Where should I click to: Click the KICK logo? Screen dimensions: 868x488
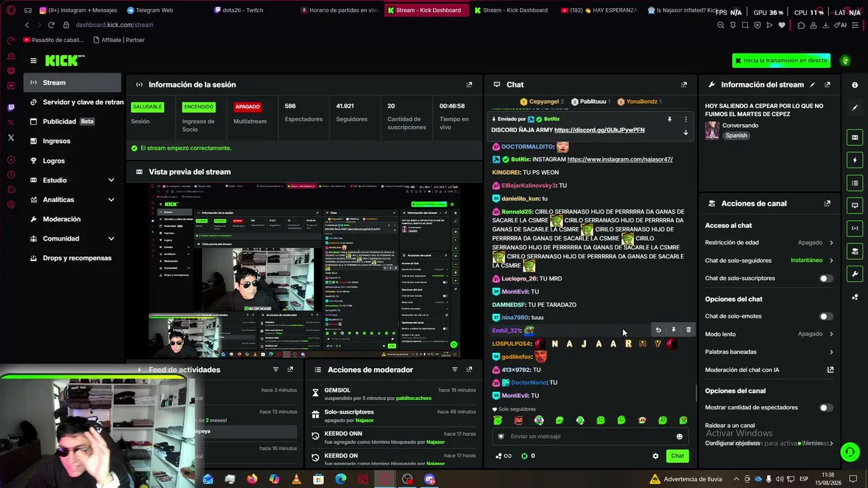point(65,61)
